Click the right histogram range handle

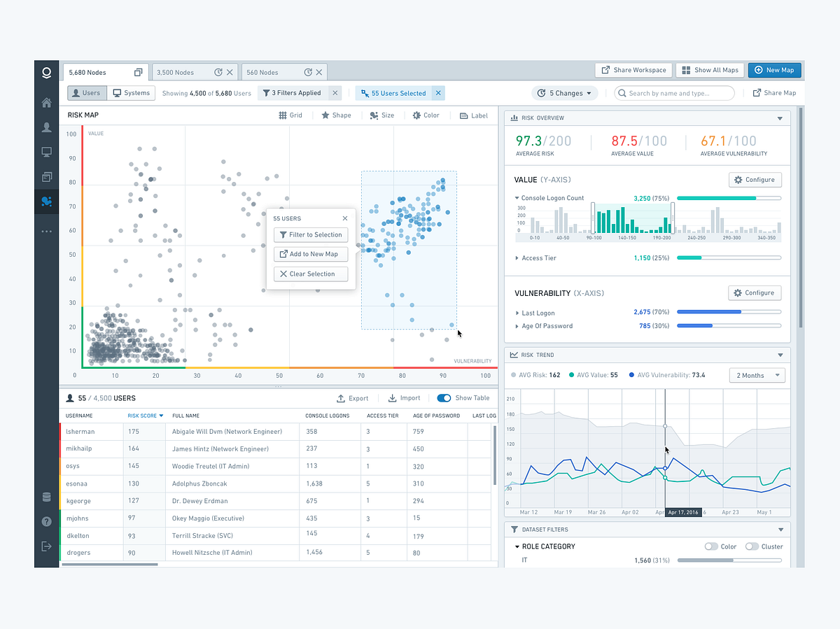click(x=673, y=218)
